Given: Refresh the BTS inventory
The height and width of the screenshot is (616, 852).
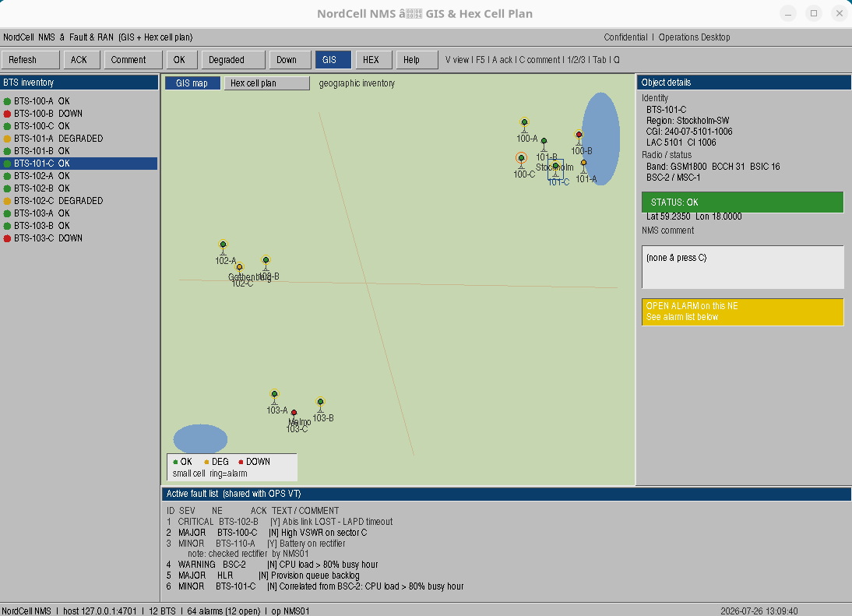Looking at the screenshot, I should 30,60.
